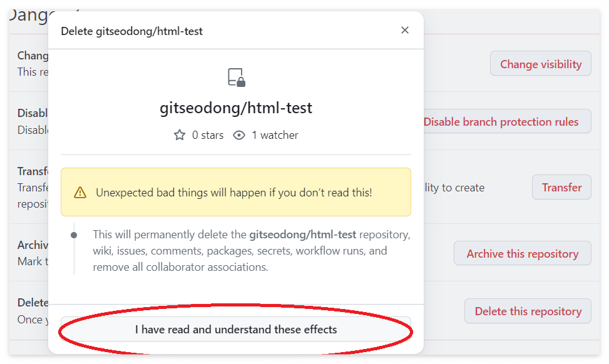
Task: Click the warning triangle in the yellow banner
Action: point(79,193)
